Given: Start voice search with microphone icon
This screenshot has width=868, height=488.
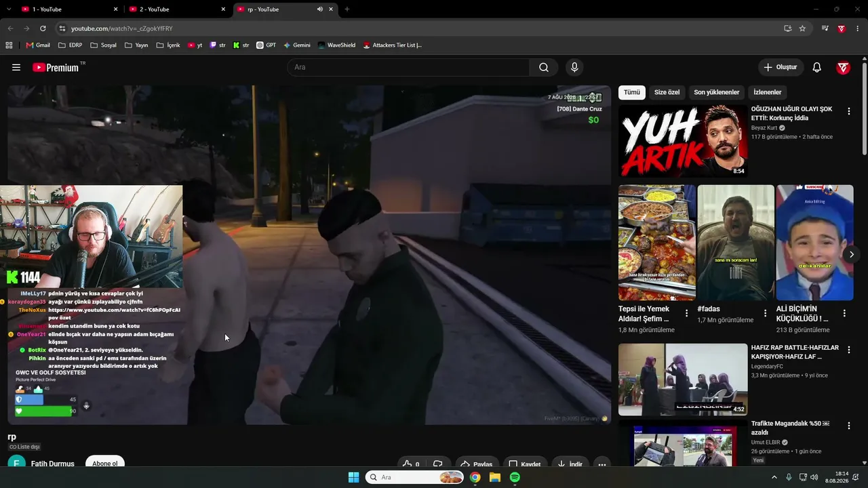Looking at the screenshot, I should tap(574, 67).
